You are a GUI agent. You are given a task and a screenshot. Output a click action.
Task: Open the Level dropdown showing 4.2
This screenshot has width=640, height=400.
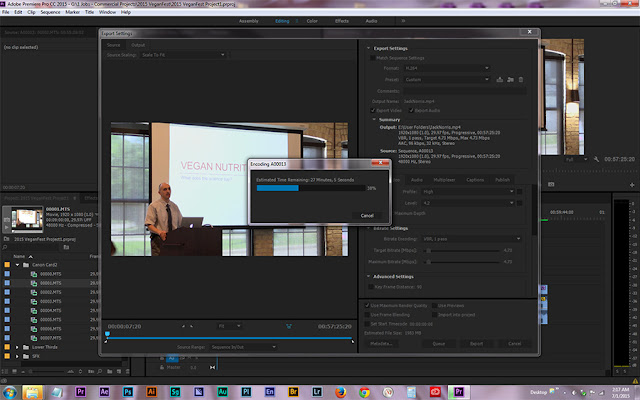pyautogui.click(x=468, y=203)
